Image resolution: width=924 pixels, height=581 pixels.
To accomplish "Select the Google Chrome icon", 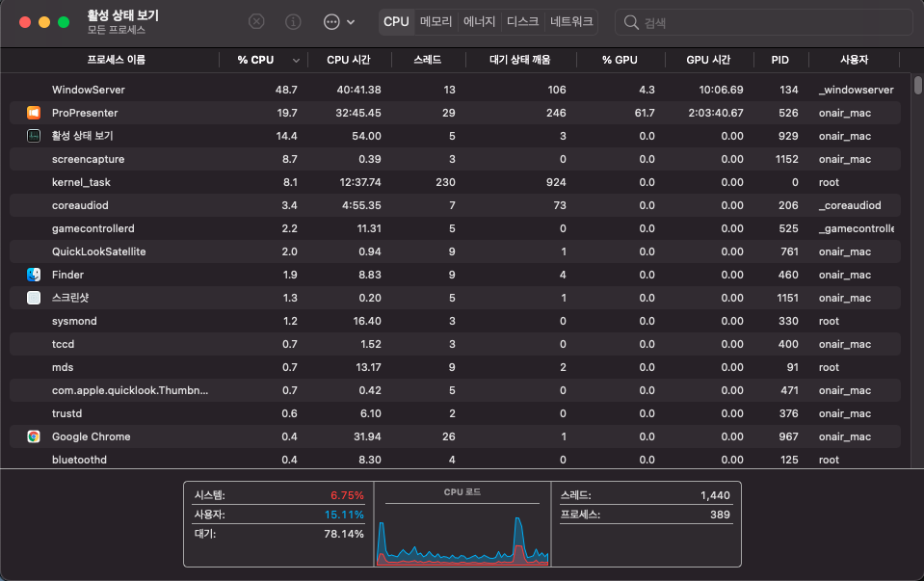I will 34,436.
